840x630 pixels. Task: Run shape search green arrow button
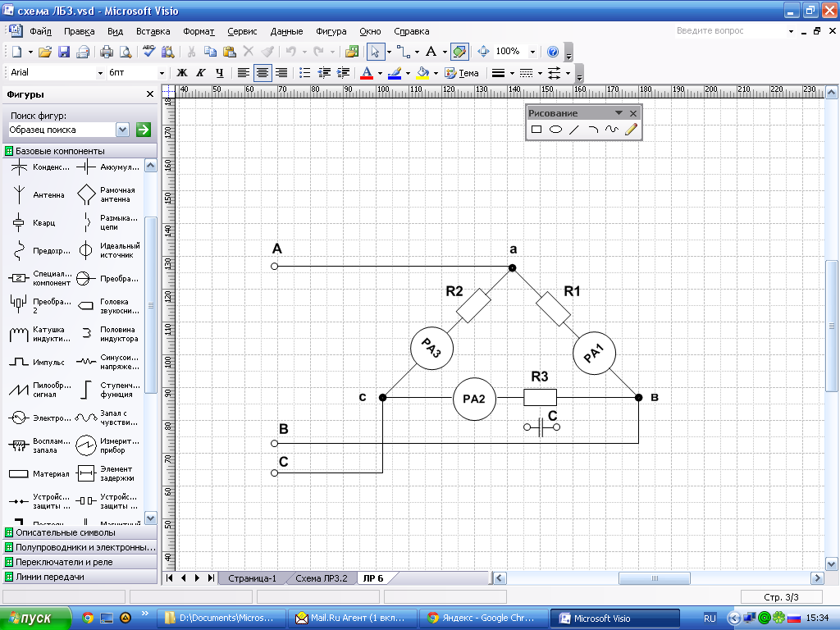tap(143, 130)
